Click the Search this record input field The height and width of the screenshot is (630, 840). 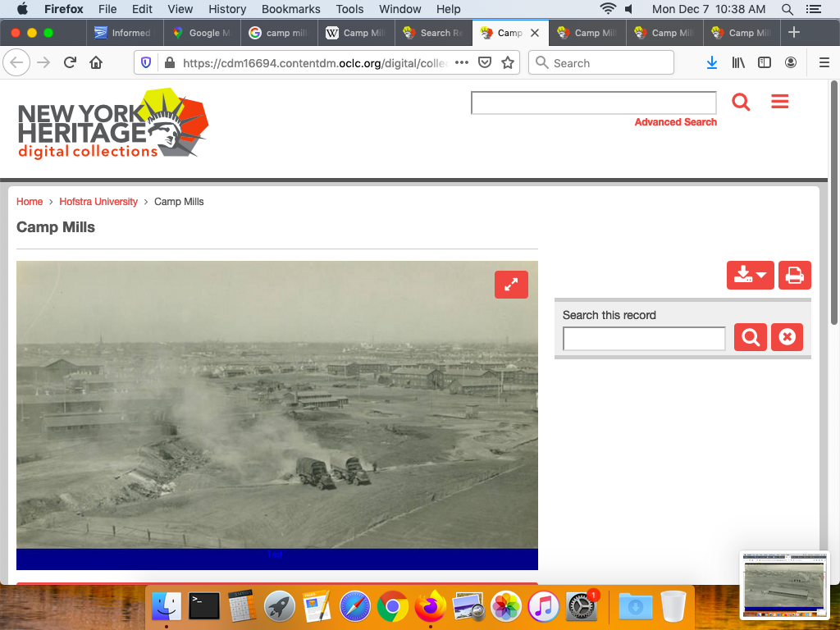point(644,338)
